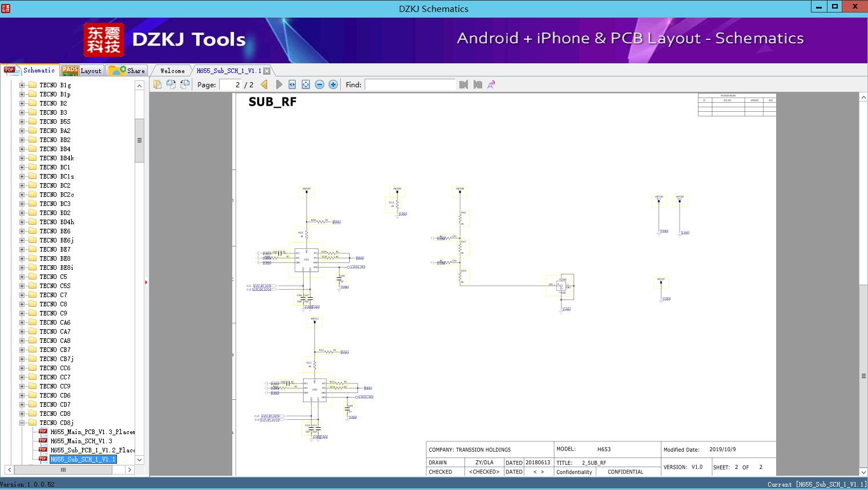Fit whole page in view icon
This screenshot has width=868, height=490.
(306, 84)
